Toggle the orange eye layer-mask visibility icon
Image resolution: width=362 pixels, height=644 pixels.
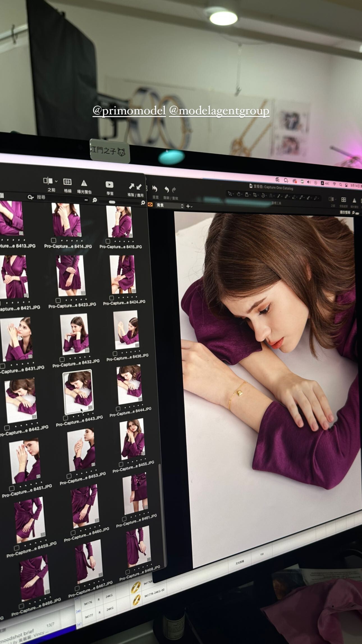150,204
